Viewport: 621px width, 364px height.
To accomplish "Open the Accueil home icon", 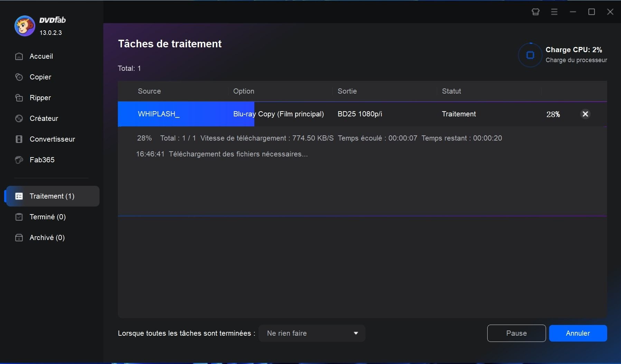I will (x=19, y=56).
